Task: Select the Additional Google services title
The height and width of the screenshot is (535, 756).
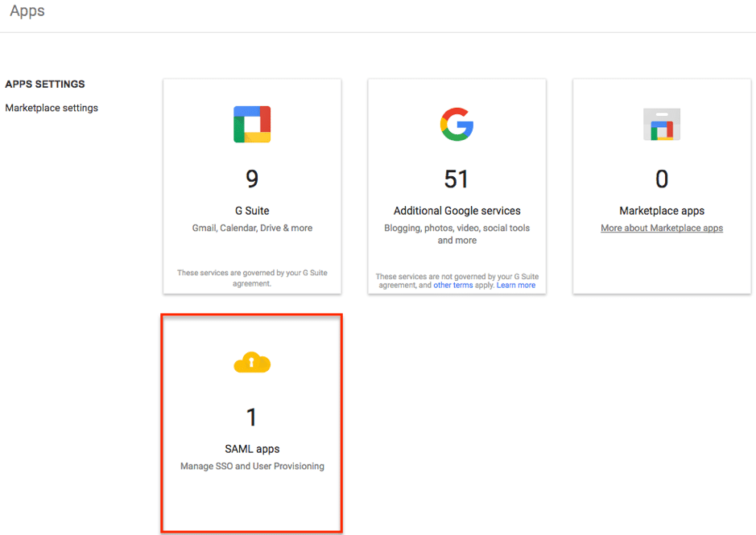Action: pyautogui.click(x=457, y=211)
